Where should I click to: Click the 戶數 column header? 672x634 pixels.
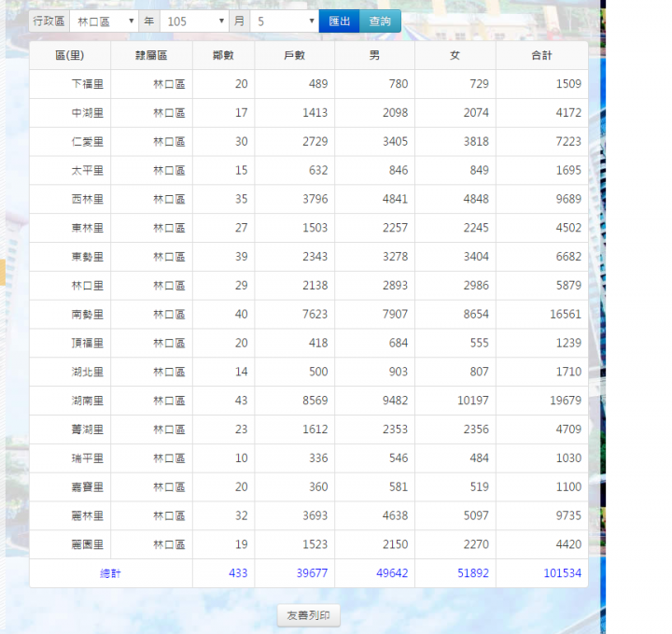[294, 55]
